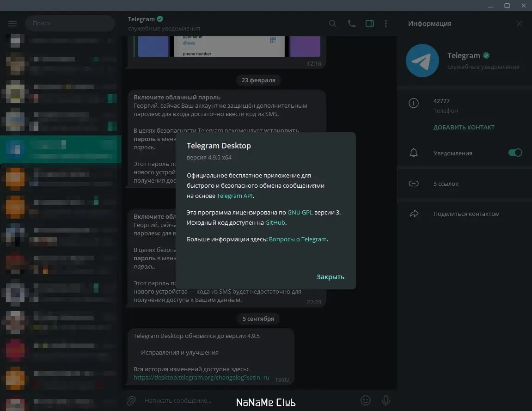Image resolution: width=532 pixels, height=411 pixels.
Task: Click the 5 сентября date badge
Action: pos(258,319)
